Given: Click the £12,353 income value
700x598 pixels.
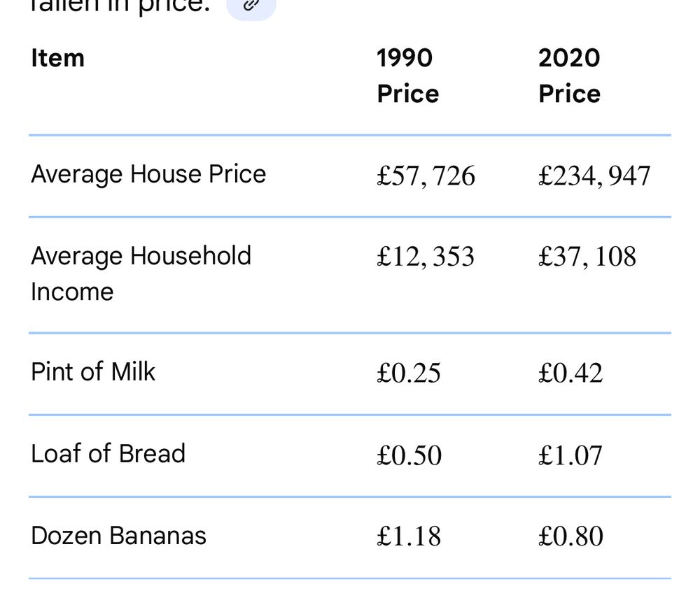Looking at the screenshot, I should [x=426, y=257].
